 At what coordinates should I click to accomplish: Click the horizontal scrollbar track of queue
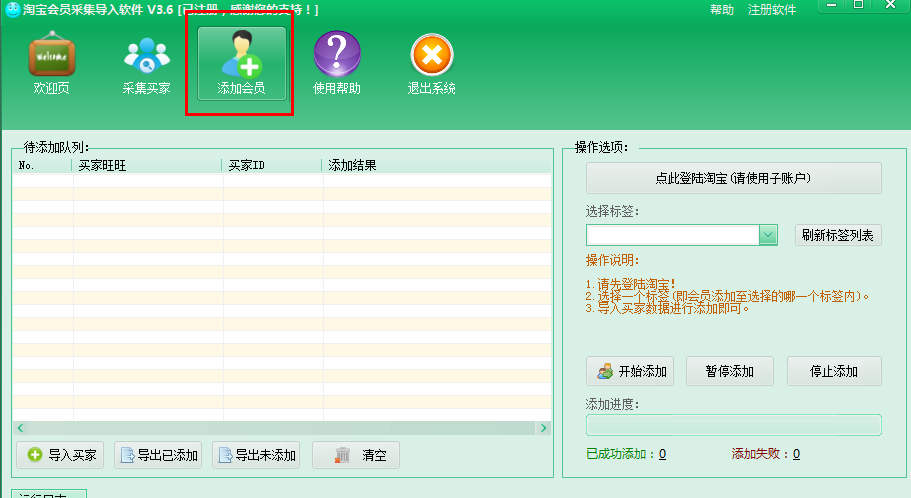point(281,428)
